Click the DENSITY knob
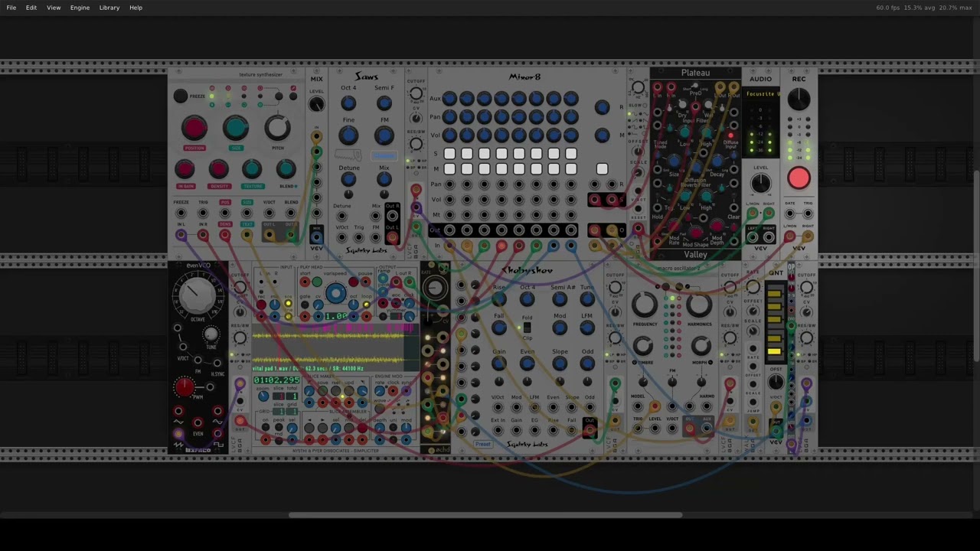This screenshot has width=980, height=551. coord(218,169)
